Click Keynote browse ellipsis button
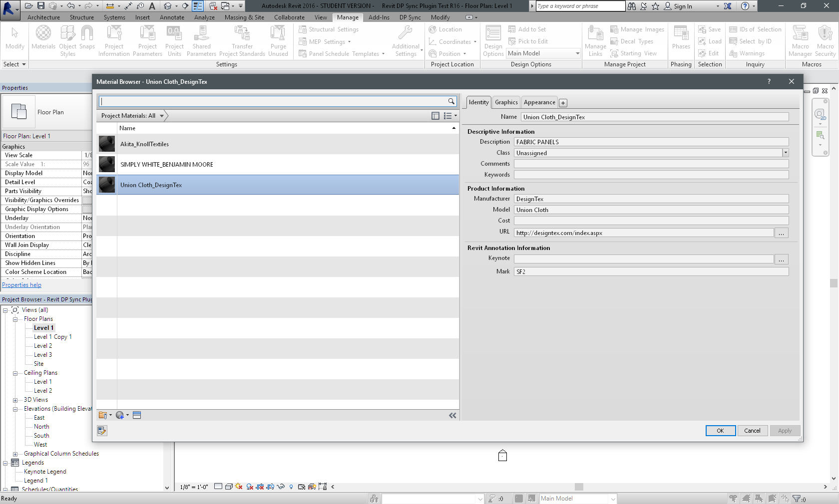Screen dimensions: 839x504 pos(782,259)
